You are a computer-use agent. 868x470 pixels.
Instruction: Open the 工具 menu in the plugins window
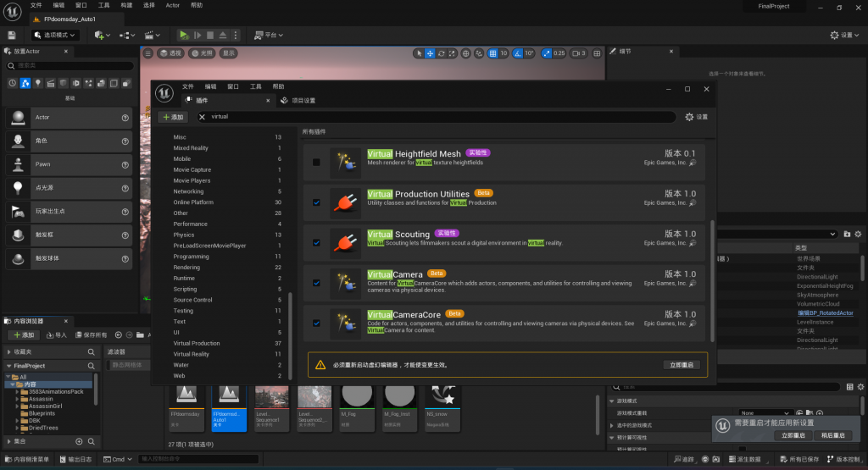tap(255, 86)
